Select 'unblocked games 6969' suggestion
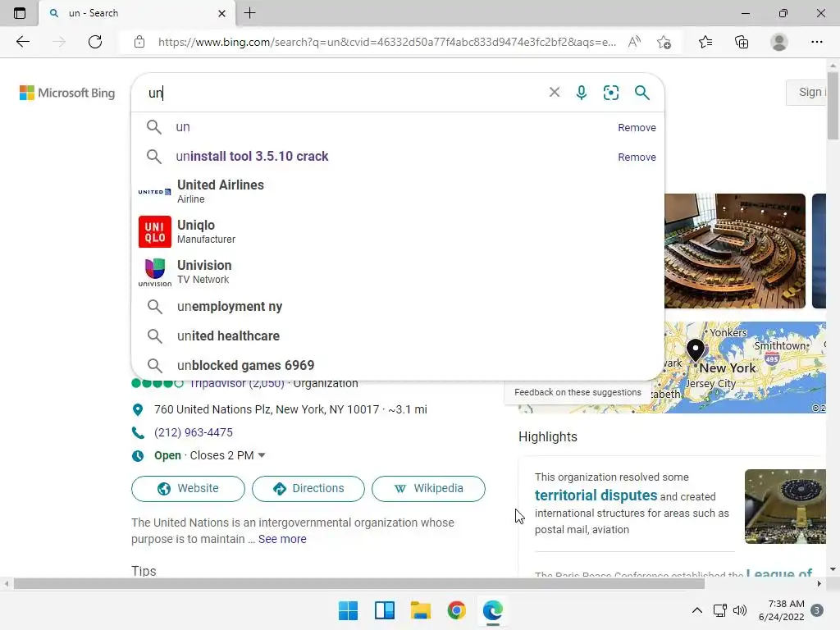Image resolution: width=840 pixels, height=630 pixels. tap(398, 365)
